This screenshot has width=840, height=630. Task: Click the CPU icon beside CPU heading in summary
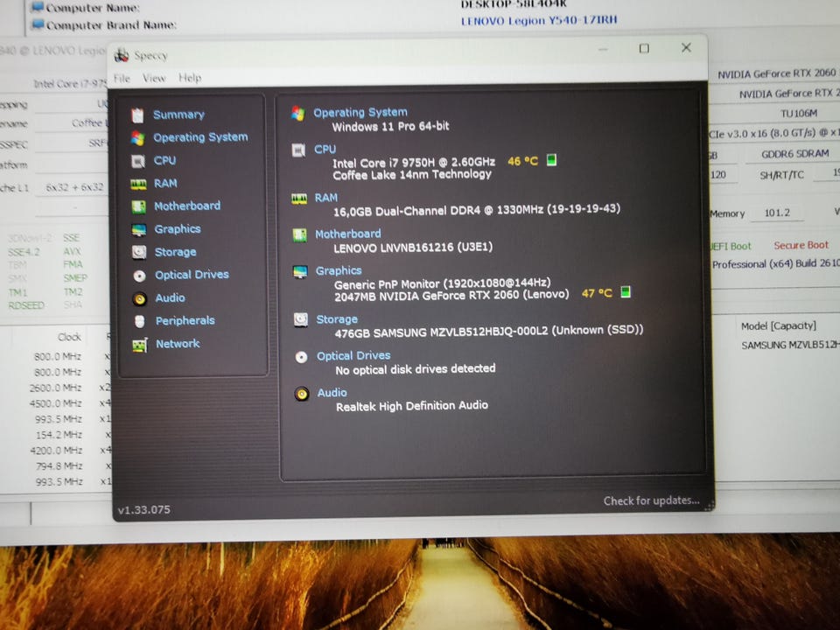click(x=298, y=150)
